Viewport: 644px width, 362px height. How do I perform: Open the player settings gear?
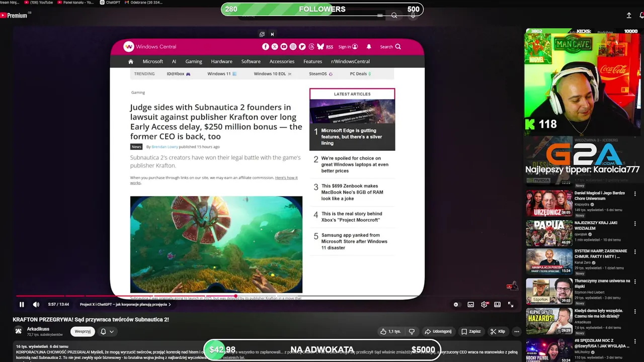point(484,304)
